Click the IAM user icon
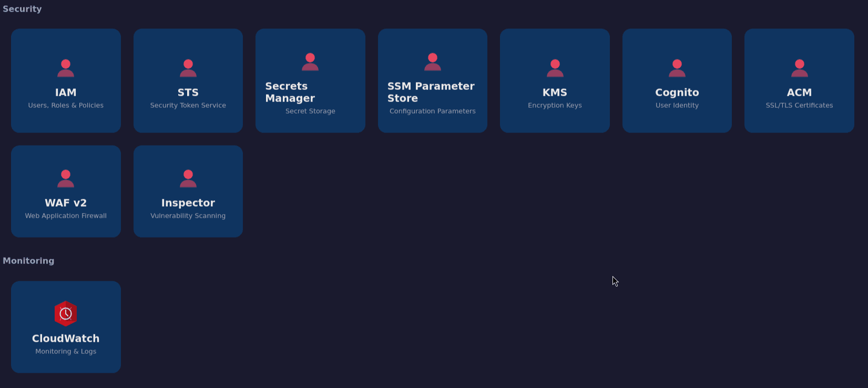Viewport: 868px width, 388px height. [66, 68]
